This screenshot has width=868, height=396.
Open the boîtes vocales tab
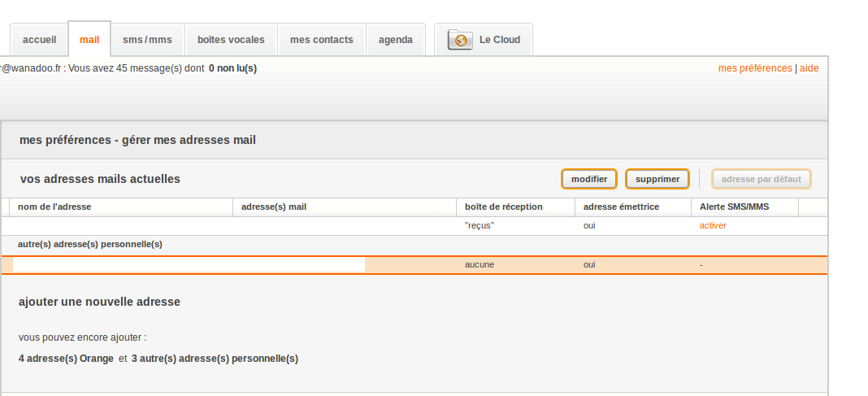(x=231, y=39)
